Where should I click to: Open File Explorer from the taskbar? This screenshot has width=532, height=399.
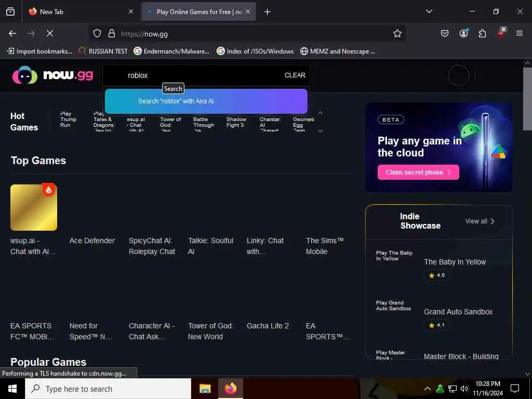tap(205, 389)
